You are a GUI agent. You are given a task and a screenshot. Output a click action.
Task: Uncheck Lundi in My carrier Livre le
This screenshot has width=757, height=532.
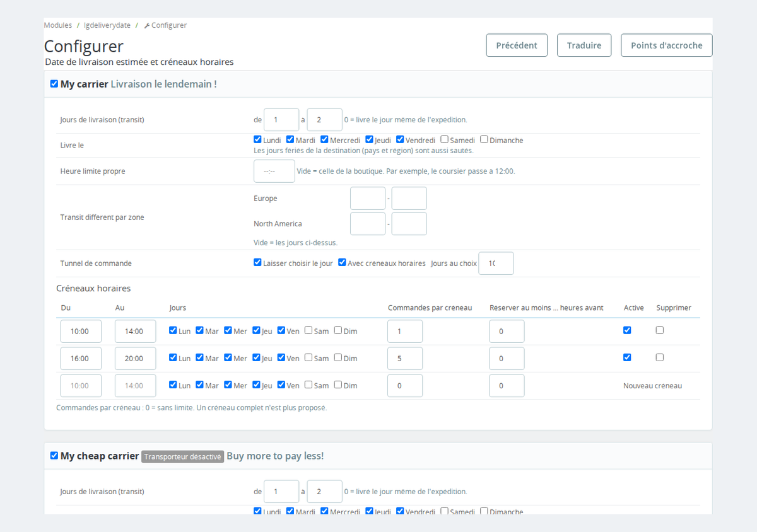tap(257, 139)
